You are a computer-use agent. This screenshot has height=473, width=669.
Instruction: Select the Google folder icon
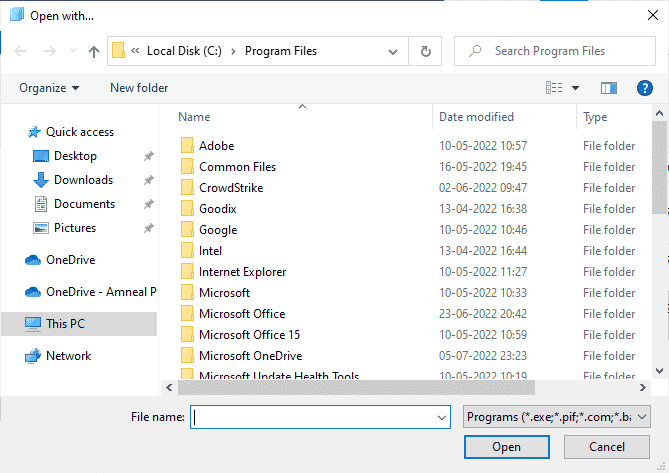coord(187,229)
